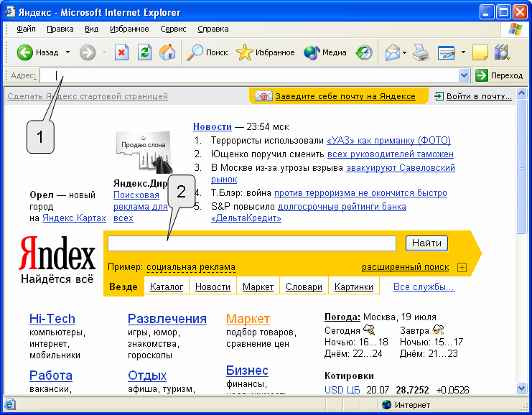Click the Edit page toolbar icon
532x415 pixels.
click(446, 52)
